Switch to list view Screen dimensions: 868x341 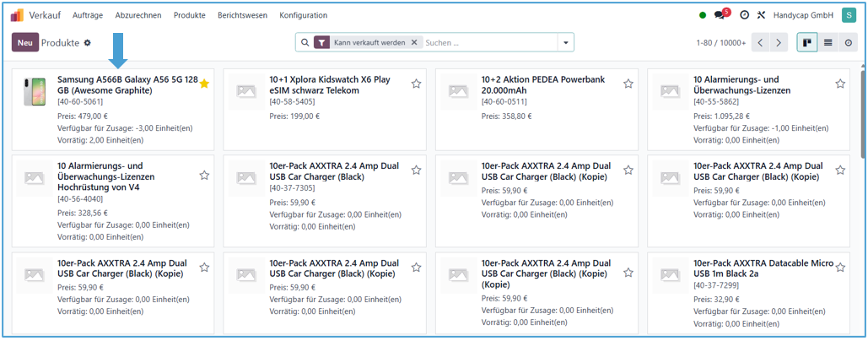[828, 42]
